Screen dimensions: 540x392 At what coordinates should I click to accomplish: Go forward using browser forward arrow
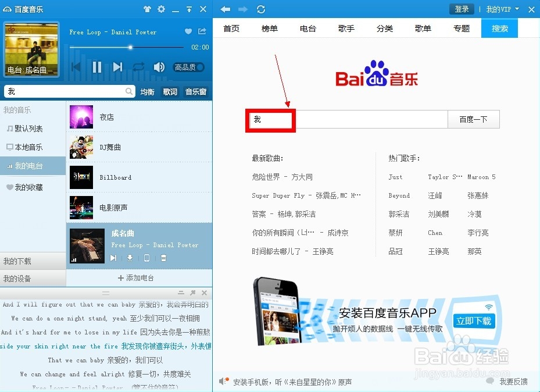(x=243, y=9)
